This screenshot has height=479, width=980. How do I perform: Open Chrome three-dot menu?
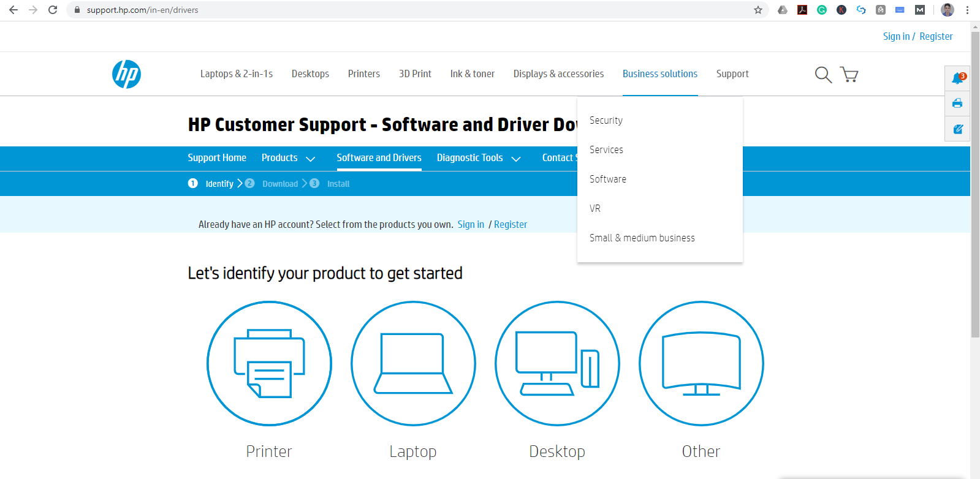tap(967, 10)
